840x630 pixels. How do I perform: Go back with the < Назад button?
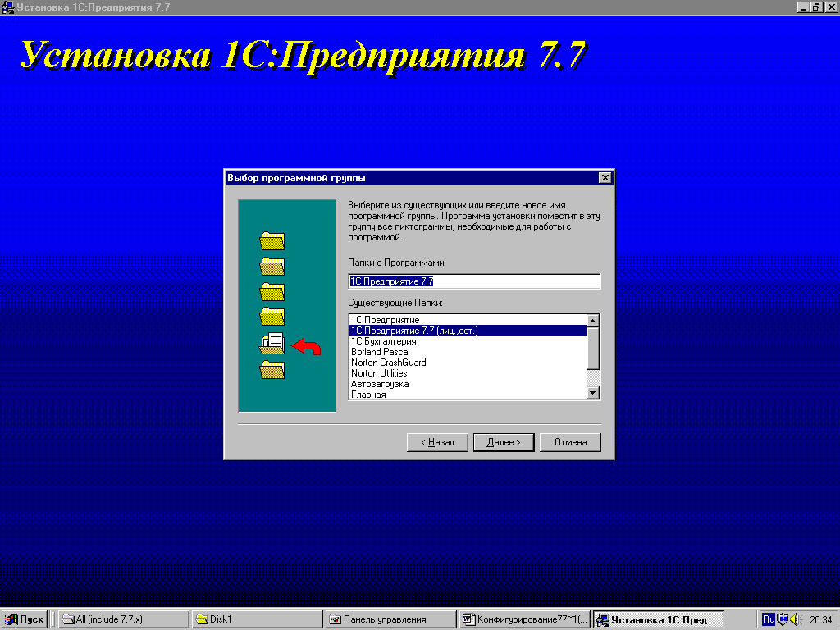point(437,442)
